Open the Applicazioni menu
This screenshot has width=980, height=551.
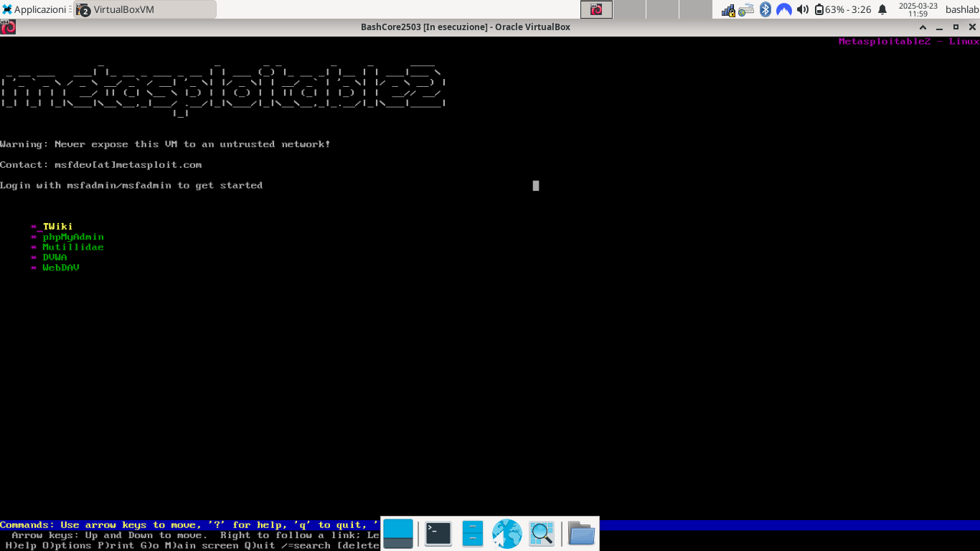36,9
